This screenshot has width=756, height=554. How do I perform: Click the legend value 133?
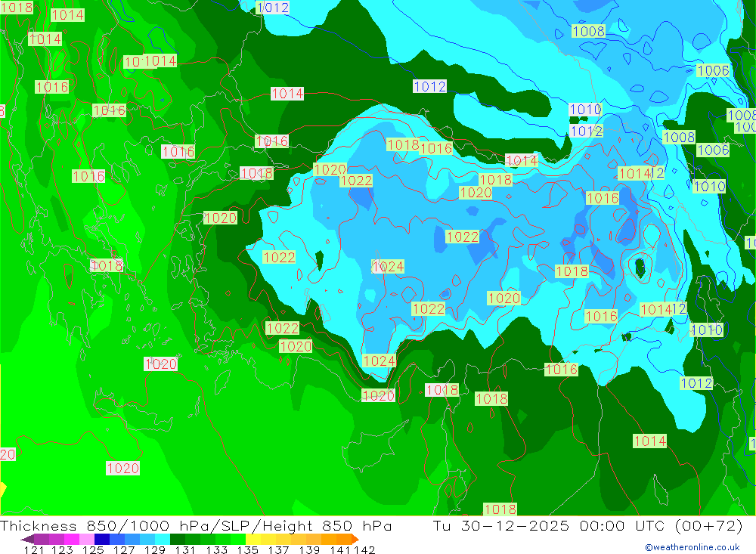(x=216, y=549)
